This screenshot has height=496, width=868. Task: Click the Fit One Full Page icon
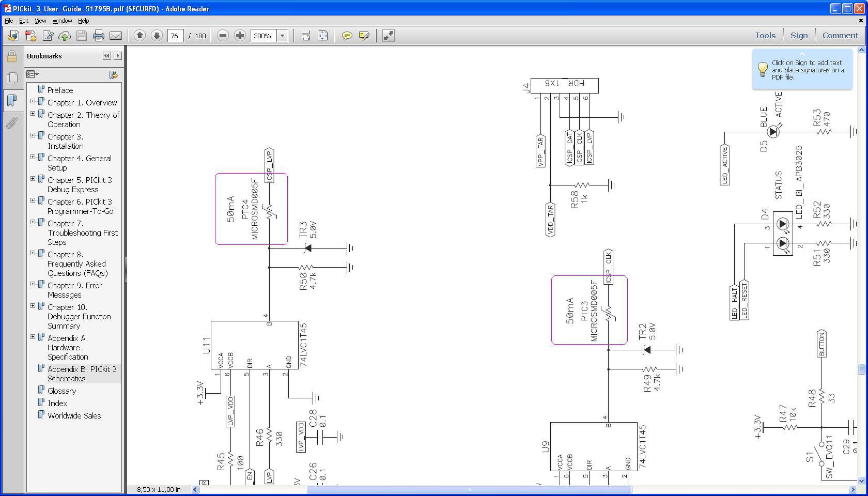pyautogui.click(x=323, y=36)
